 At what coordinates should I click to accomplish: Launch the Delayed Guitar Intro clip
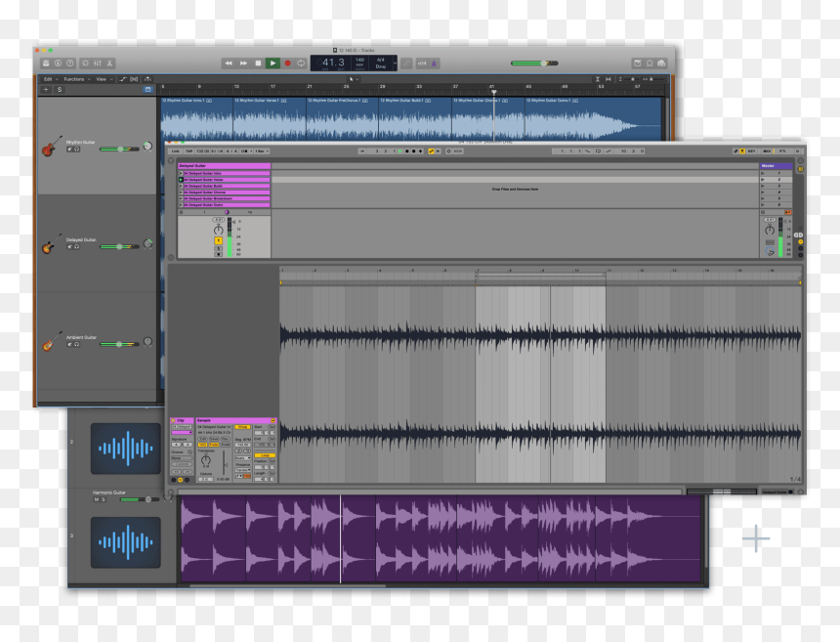181,174
